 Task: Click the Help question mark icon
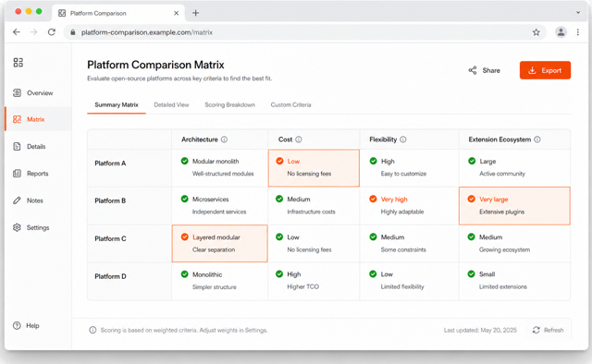[x=17, y=325]
